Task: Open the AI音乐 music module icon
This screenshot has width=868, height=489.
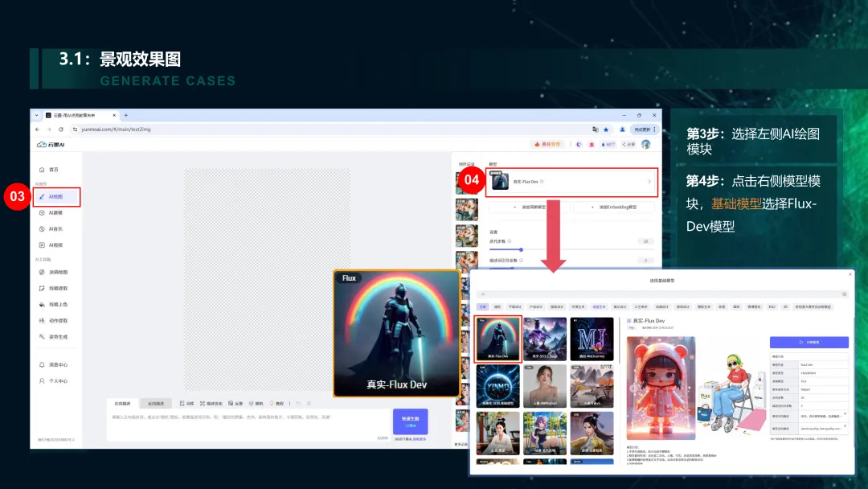Action: 42,228
